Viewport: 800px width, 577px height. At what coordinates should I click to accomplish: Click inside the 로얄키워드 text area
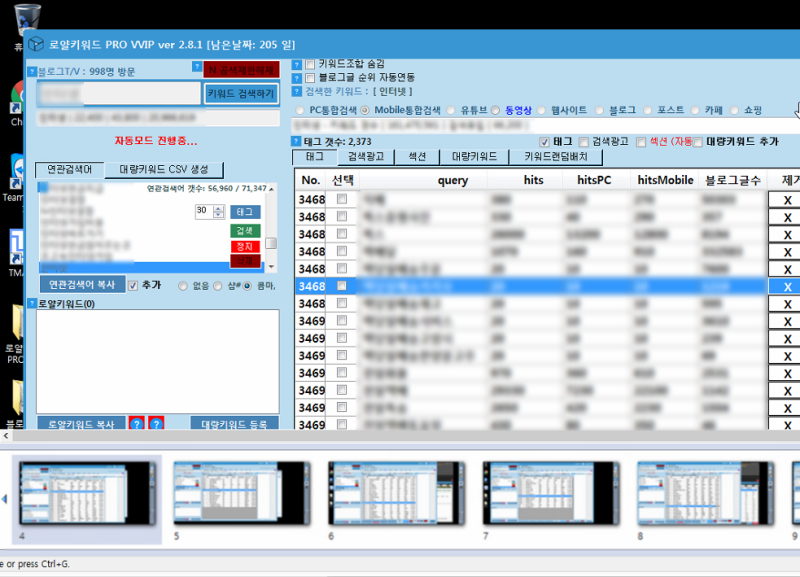[158, 361]
